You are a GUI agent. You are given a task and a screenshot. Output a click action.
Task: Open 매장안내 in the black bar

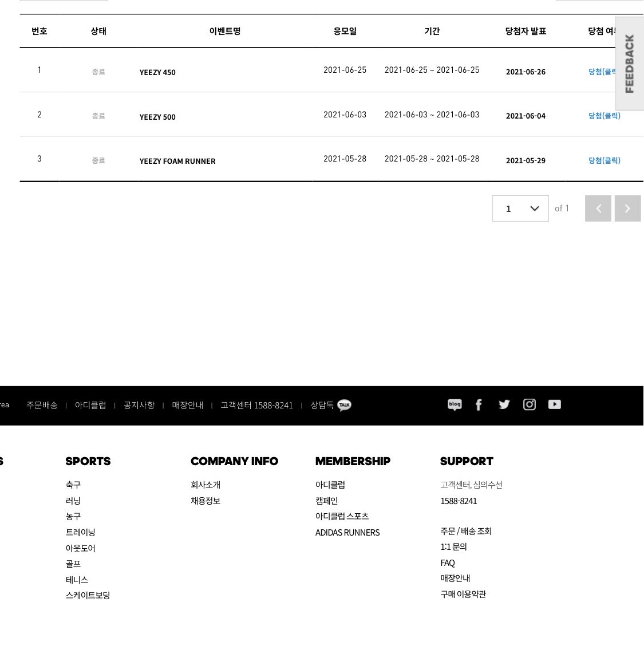187,405
